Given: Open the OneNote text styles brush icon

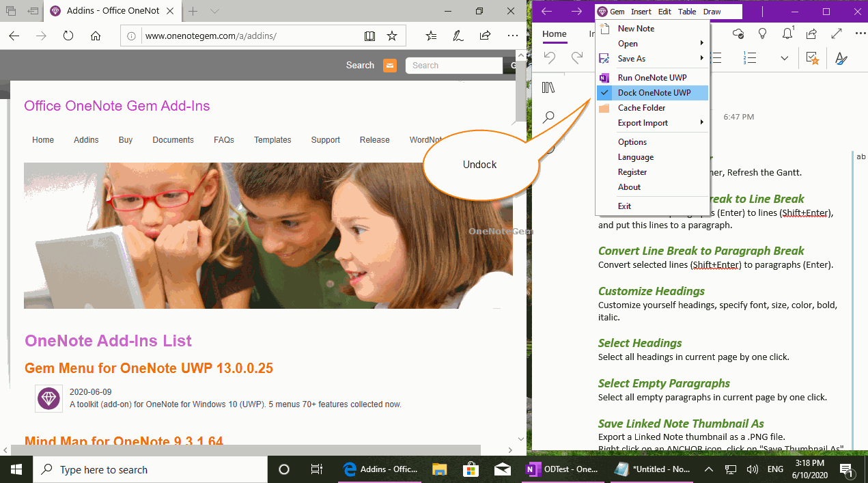Looking at the screenshot, I should tap(841, 59).
